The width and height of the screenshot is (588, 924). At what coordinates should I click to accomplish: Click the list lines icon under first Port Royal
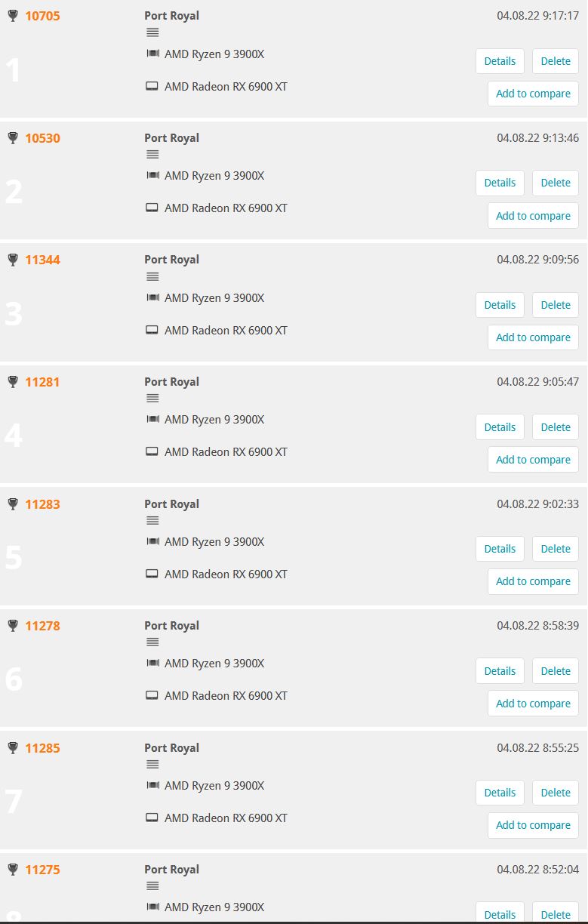pyautogui.click(x=152, y=32)
